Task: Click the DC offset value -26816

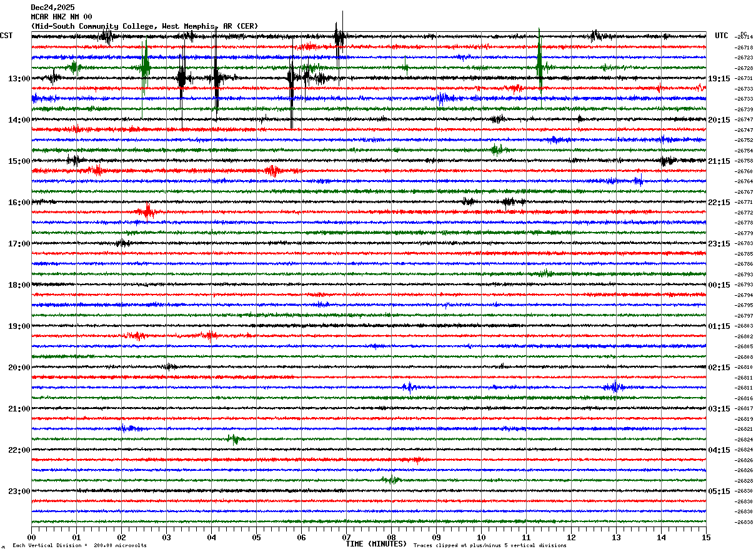Action: click(x=744, y=398)
